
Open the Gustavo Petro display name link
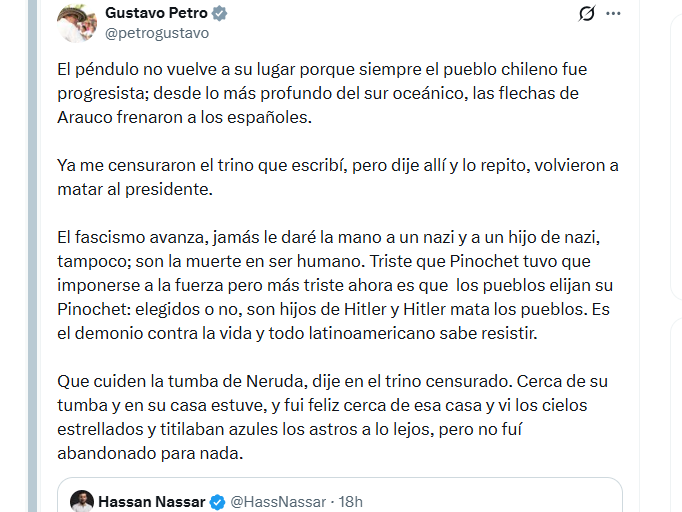(x=155, y=14)
